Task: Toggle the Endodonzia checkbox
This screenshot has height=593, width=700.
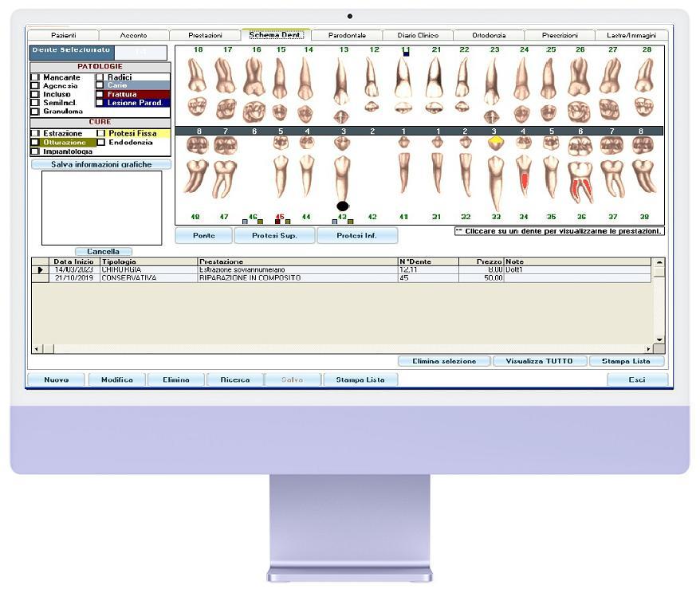Action: coord(101,143)
